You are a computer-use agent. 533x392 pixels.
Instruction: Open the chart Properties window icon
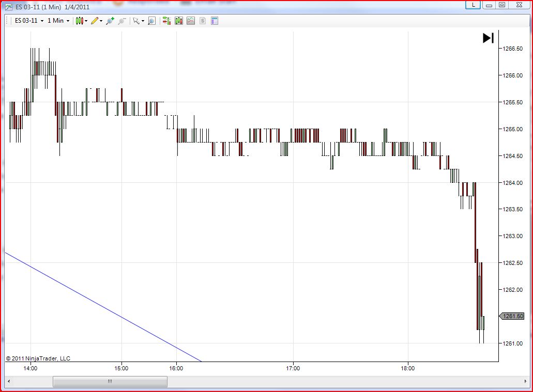tap(215, 21)
